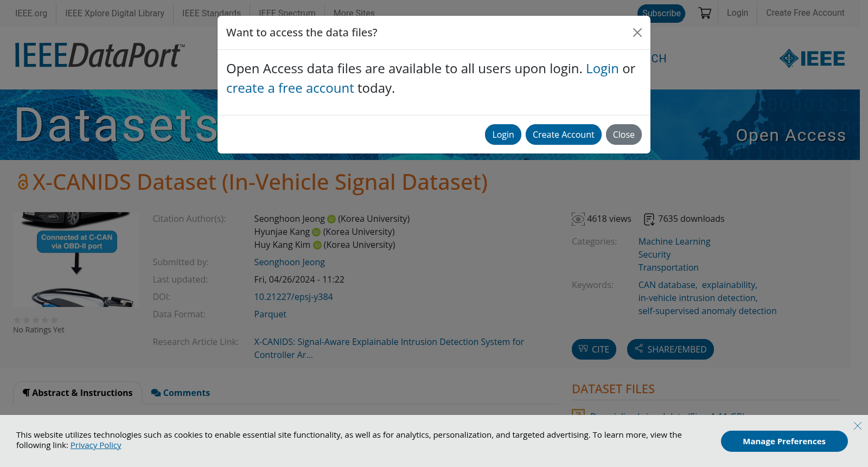
Task: Click the Manage Preferences button
Action: (784, 442)
